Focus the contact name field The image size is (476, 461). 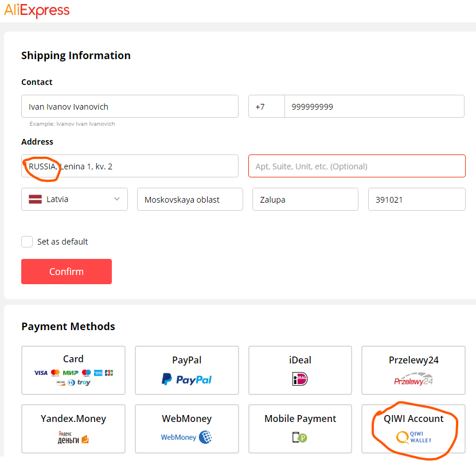(130, 106)
